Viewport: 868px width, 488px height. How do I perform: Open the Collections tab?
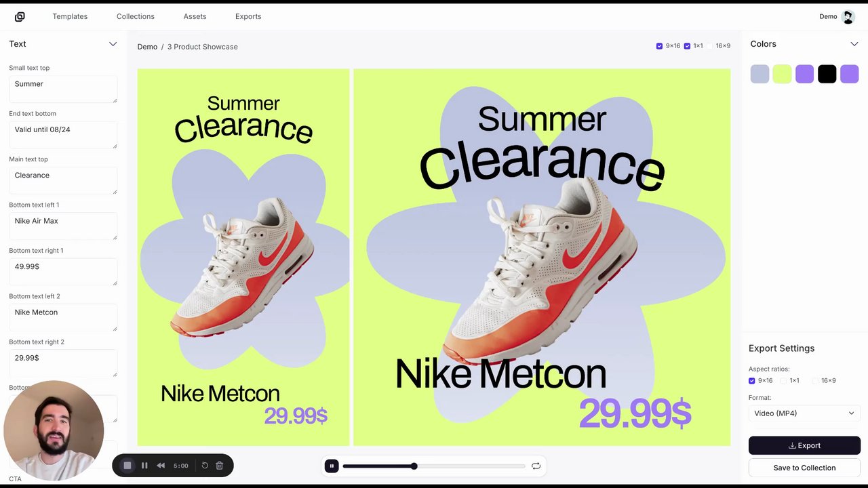pos(136,16)
